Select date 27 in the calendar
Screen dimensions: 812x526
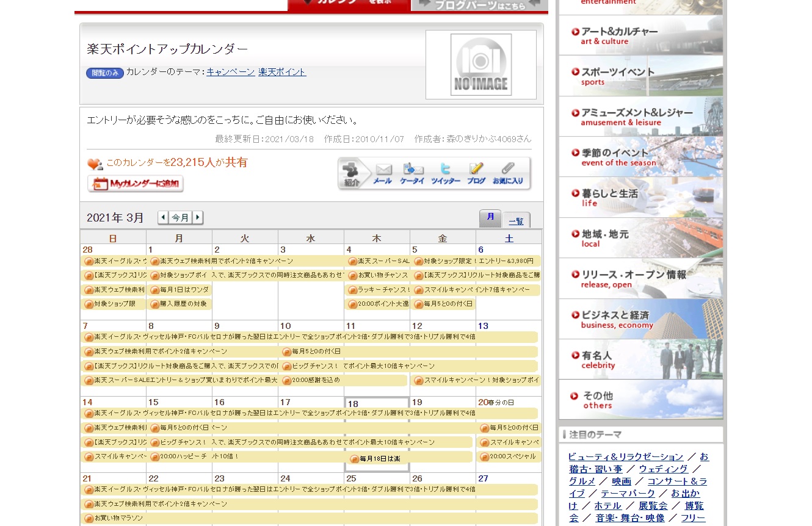[483, 478]
